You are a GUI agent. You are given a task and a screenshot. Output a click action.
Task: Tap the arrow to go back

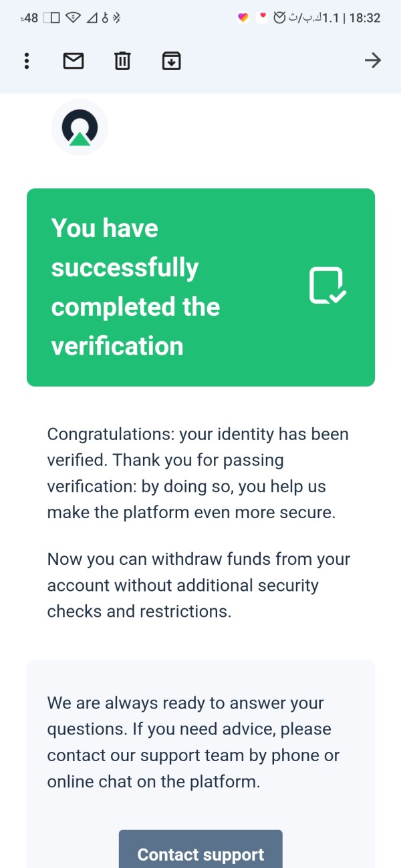(x=372, y=61)
